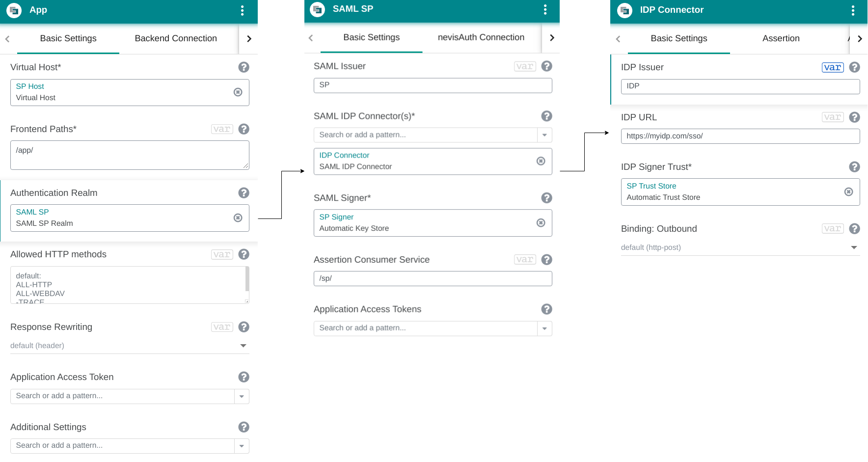
Task: Remove SAML SP from Authentication Realm
Action: (x=238, y=218)
